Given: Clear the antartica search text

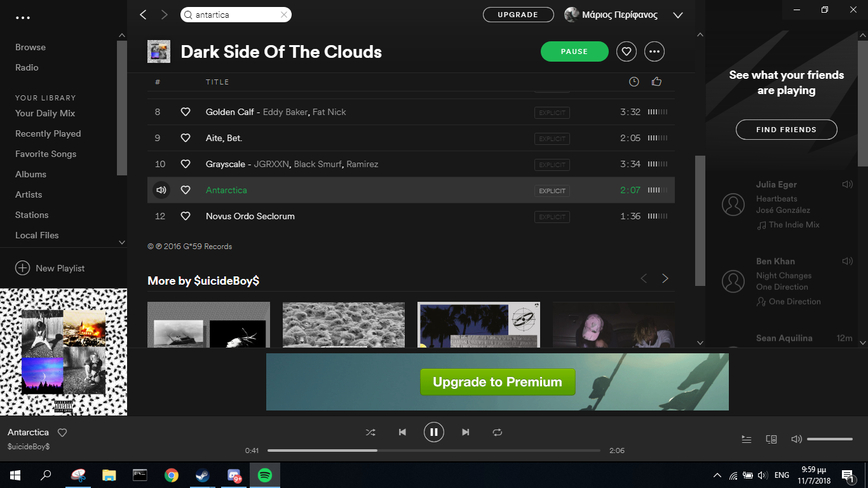Looking at the screenshot, I should point(283,15).
